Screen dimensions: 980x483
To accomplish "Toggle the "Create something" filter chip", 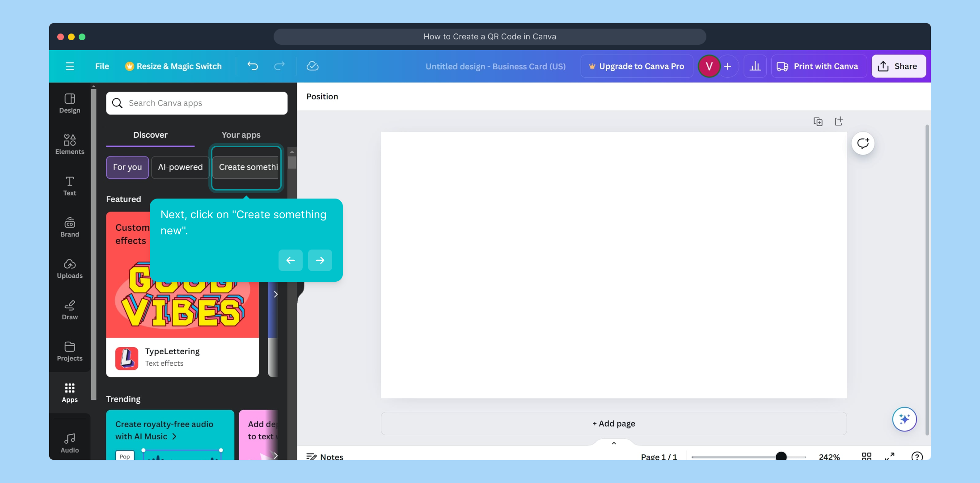I will pyautogui.click(x=246, y=167).
